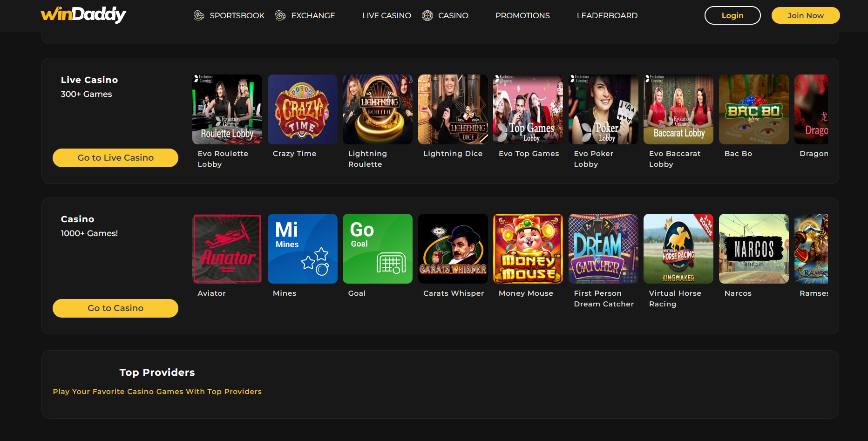Click the Evo Top Games label

pyautogui.click(x=529, y=154)
